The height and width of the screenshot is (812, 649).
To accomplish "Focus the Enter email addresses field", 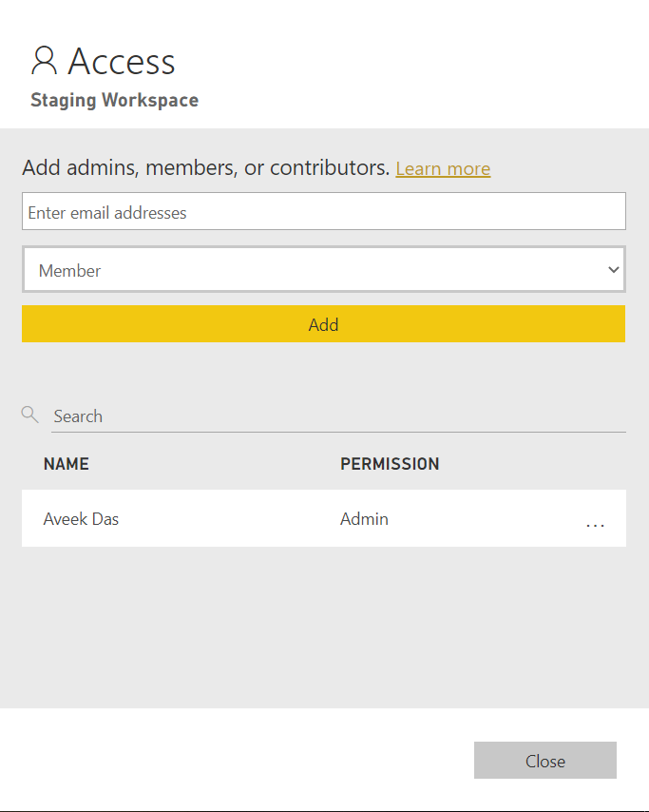I will pyautogui.click(x=323, y=212).
